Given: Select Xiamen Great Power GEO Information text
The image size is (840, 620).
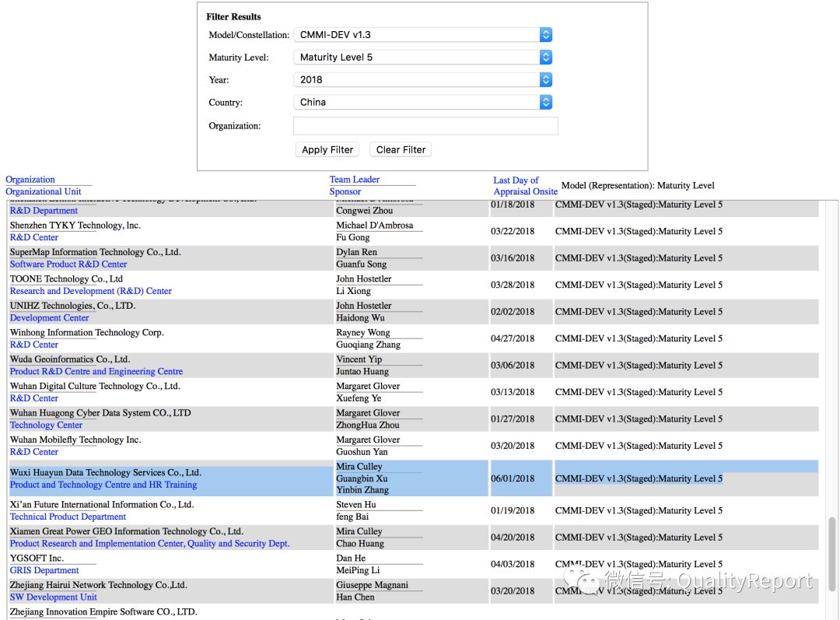Looking at the screenshot, I should [x=127, y=531].
